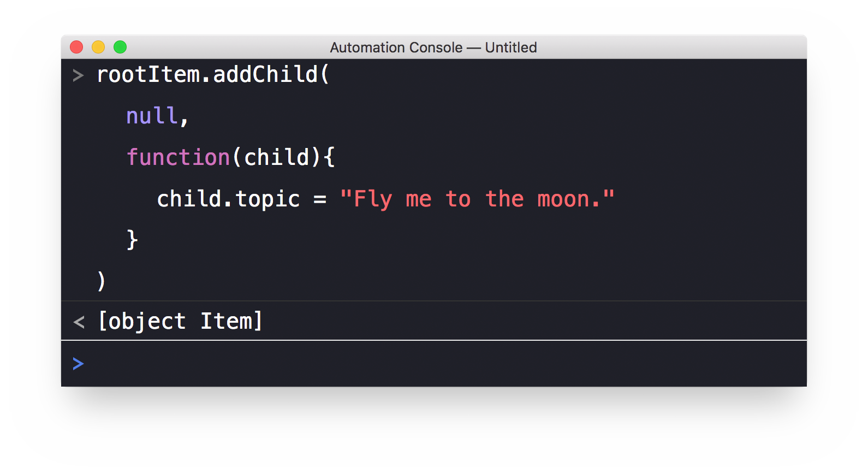Click the output arrow beside [object Item]

tap(79, 322)
